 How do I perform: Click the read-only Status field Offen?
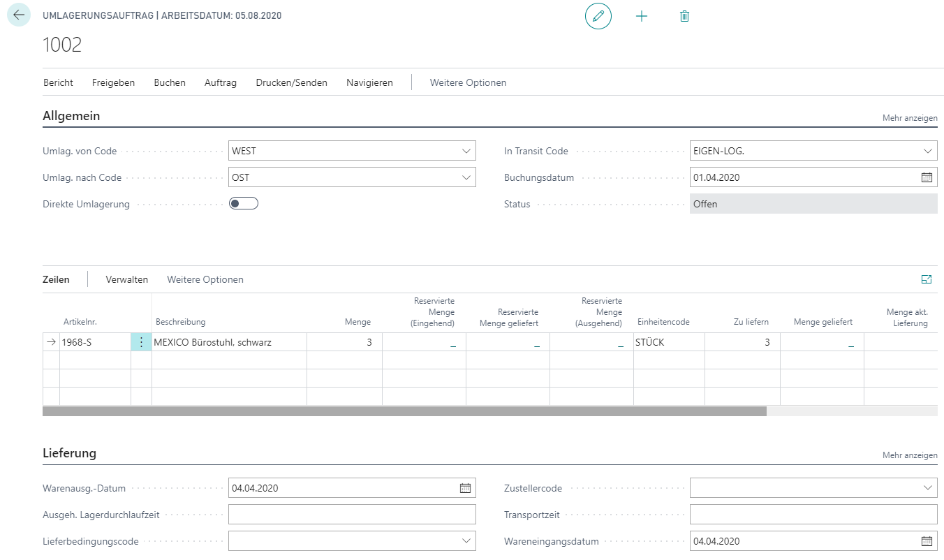[x=813, y=204]
